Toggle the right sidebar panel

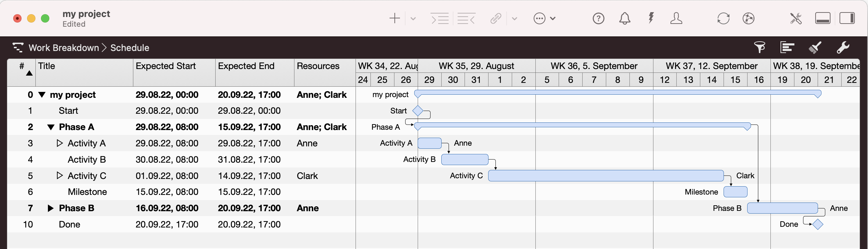(x=847, y=18)
